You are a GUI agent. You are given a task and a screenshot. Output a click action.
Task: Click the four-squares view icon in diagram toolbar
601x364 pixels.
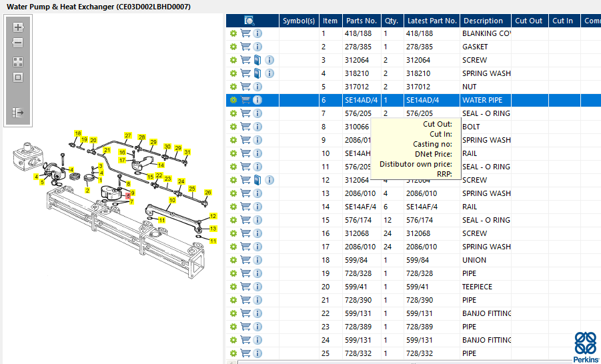18,61
